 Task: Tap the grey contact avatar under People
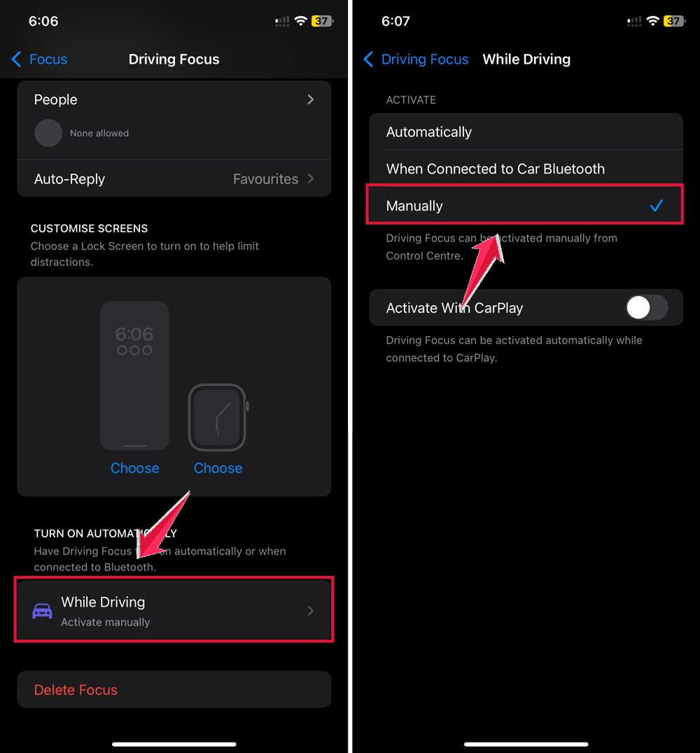click(x=48, y=133)
